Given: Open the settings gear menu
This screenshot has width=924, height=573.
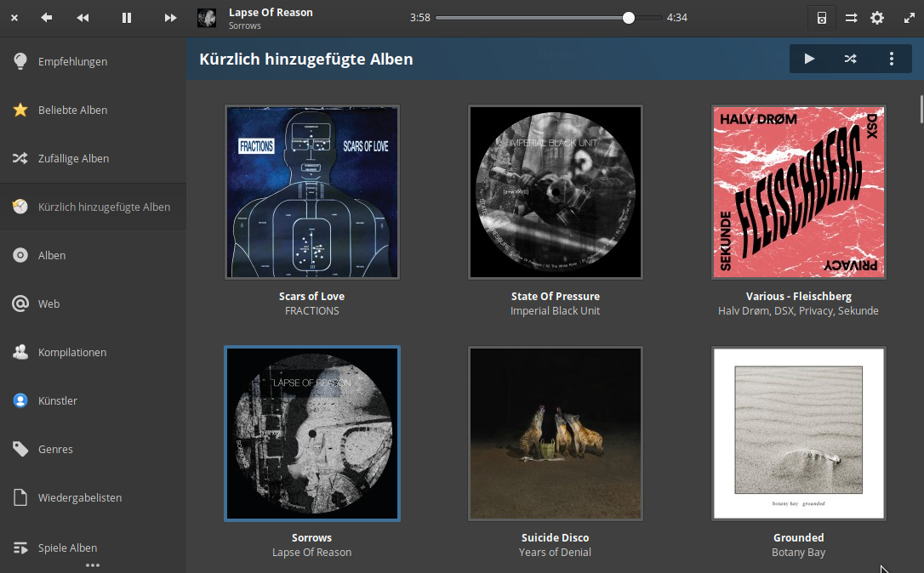Looking at the screenshot, I should (877, 18).
